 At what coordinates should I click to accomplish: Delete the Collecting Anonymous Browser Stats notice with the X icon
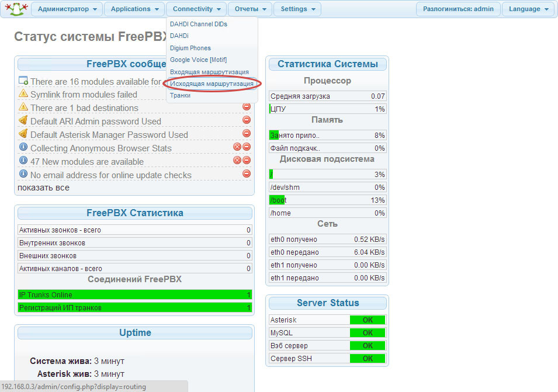pos(237,147)
